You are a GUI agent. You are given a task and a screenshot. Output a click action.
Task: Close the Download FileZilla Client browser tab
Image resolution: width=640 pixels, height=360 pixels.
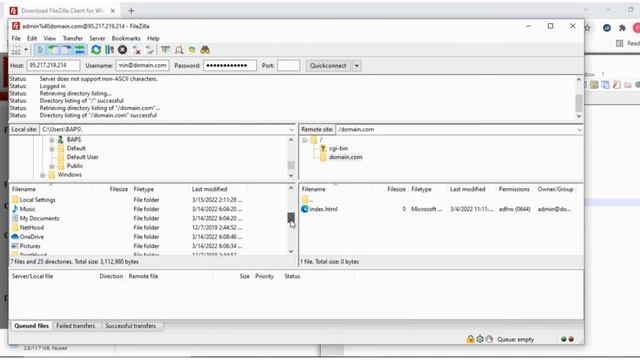click(x=113, y=11)
